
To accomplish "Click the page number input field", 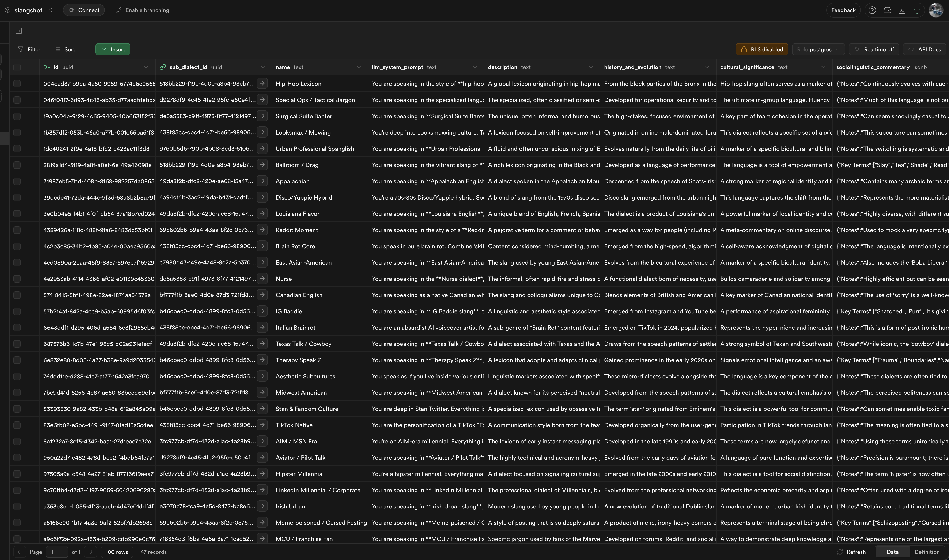I will point(57,552).
